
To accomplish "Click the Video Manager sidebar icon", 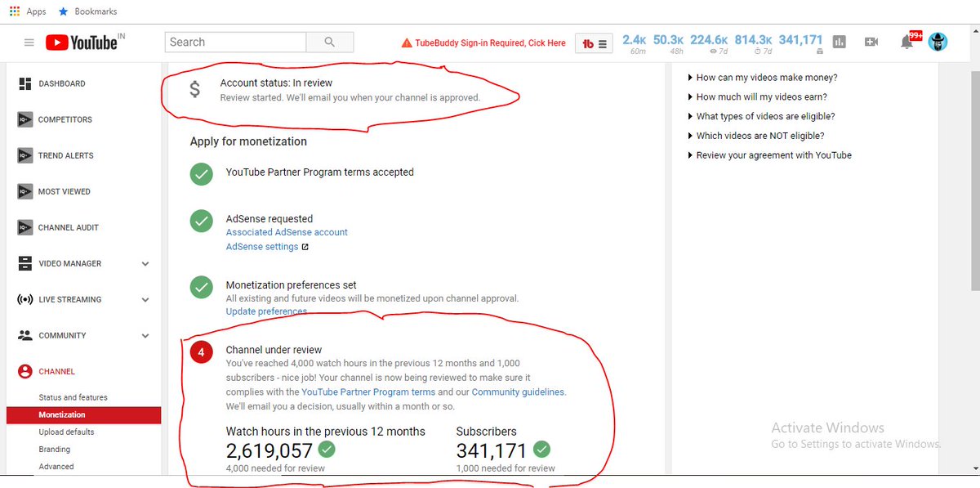I will (24, 263).
